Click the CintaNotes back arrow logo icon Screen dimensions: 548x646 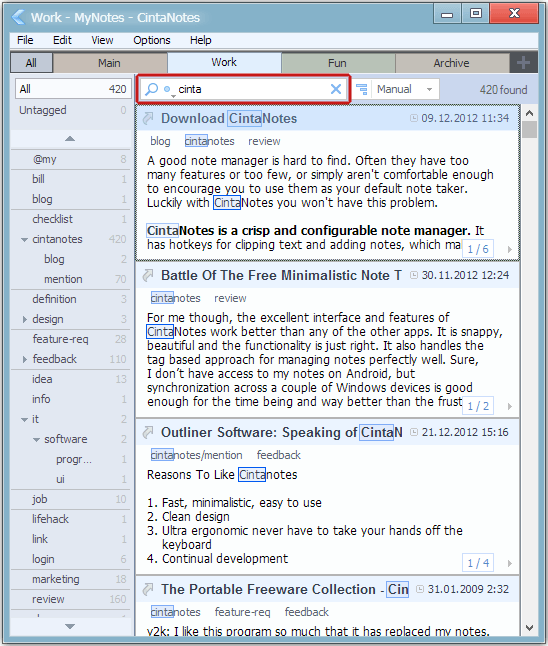pyautogui.click(x=19, y=17)
